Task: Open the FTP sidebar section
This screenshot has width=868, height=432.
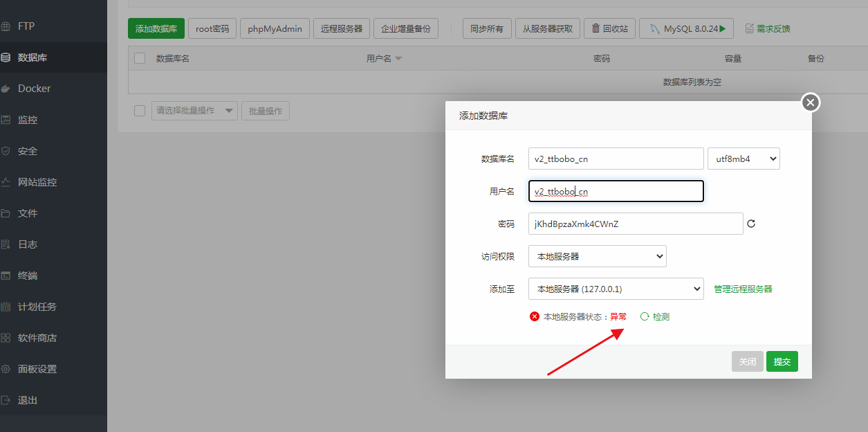Action: 53,26
